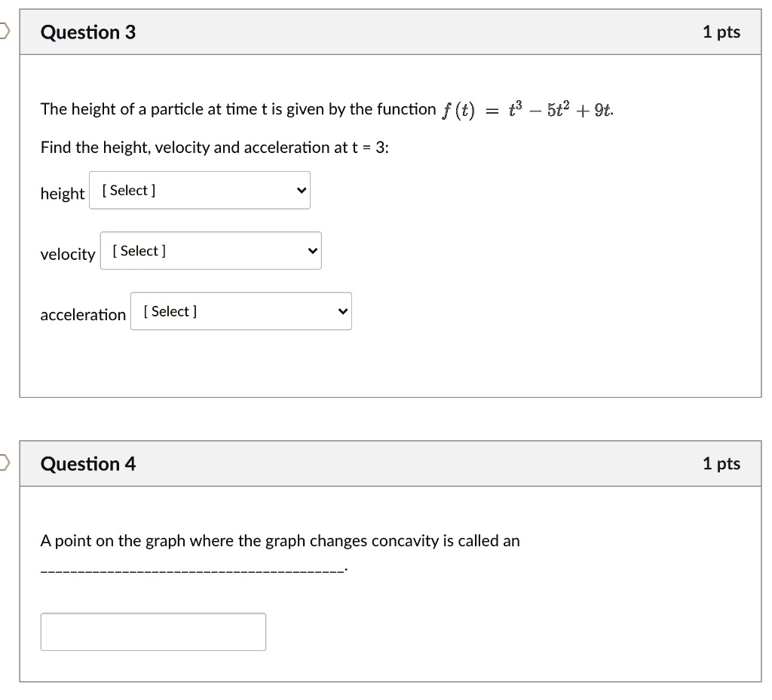Open the acceleration answer selector
772x700 pixels.
tap(241, 311)
